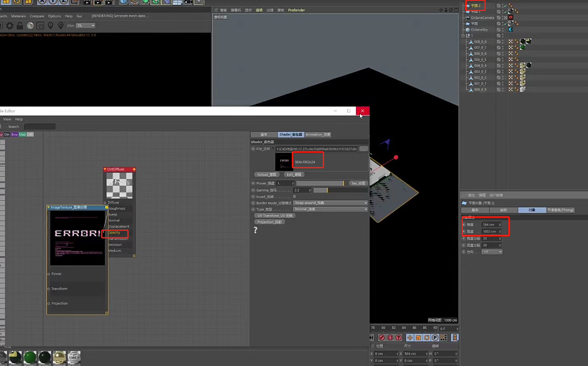Click the point level animation dots icon

click(x=443, y=338)
